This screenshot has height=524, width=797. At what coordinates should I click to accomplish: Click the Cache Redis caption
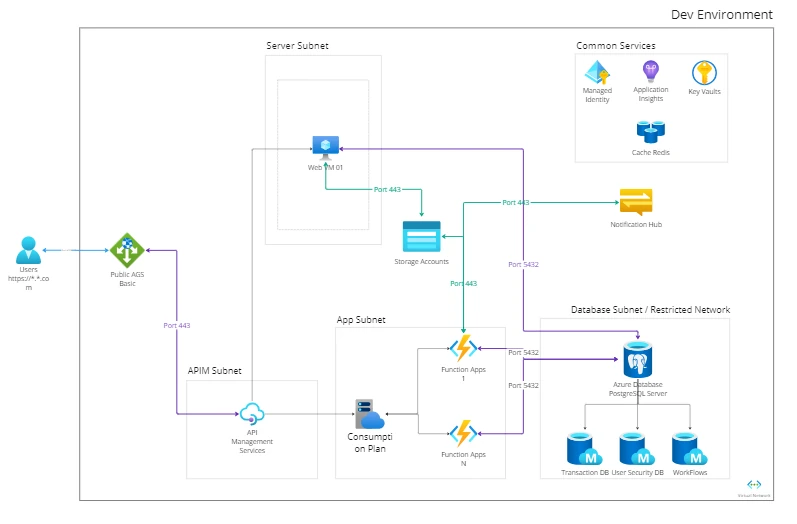tap(651, 152)
